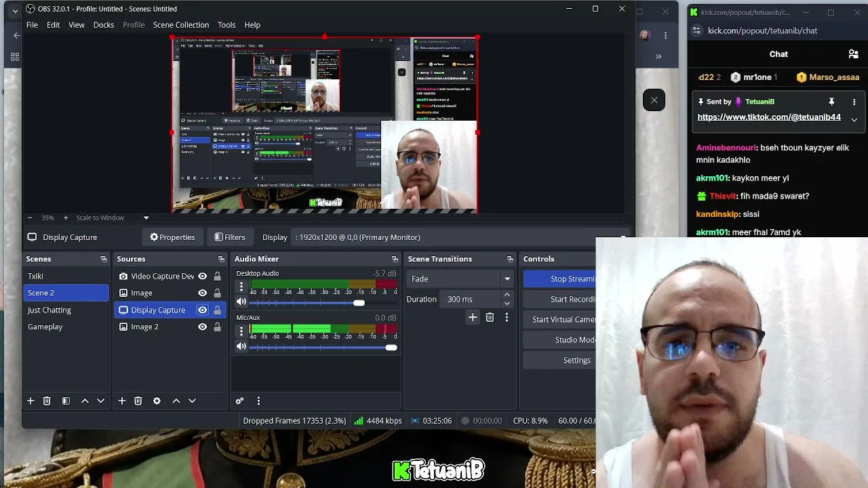
Task: Pop out the Sources dock
Action: click(221, 259)
